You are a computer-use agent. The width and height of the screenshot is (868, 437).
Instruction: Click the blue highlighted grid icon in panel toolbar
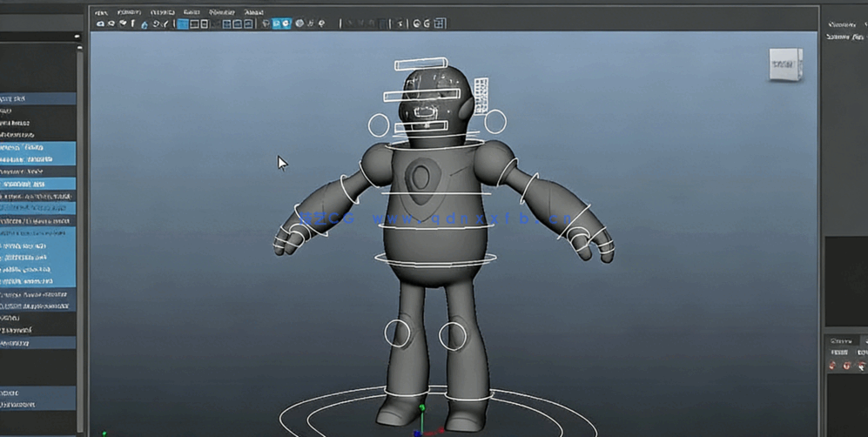point(183,24)
